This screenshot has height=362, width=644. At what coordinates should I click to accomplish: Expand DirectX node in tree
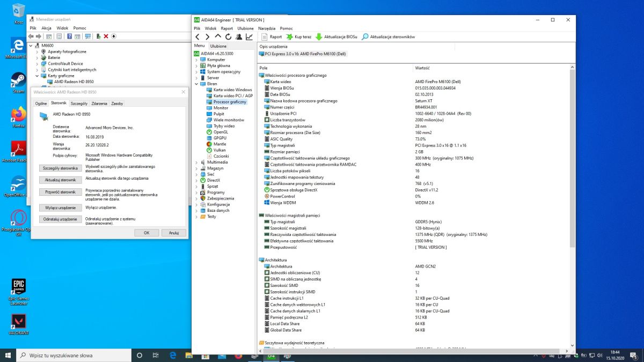(196, 180)
